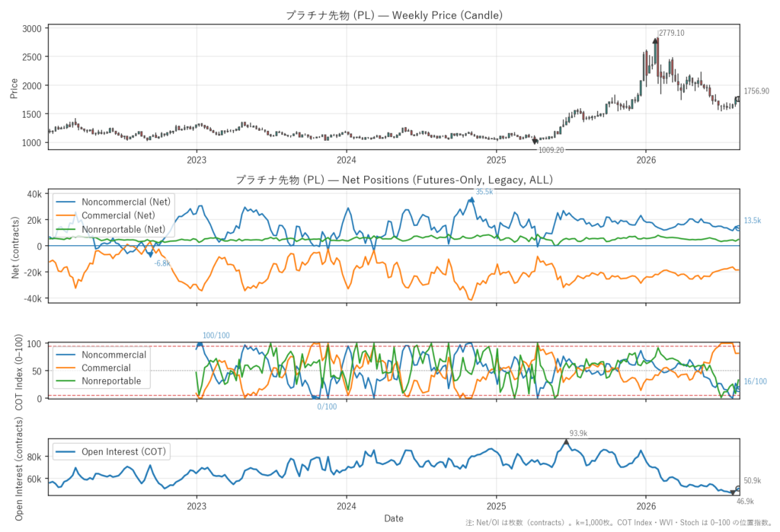Click the 16/100 latest COT Index label
The image size is (780, 532).
(x=755, y=381)
